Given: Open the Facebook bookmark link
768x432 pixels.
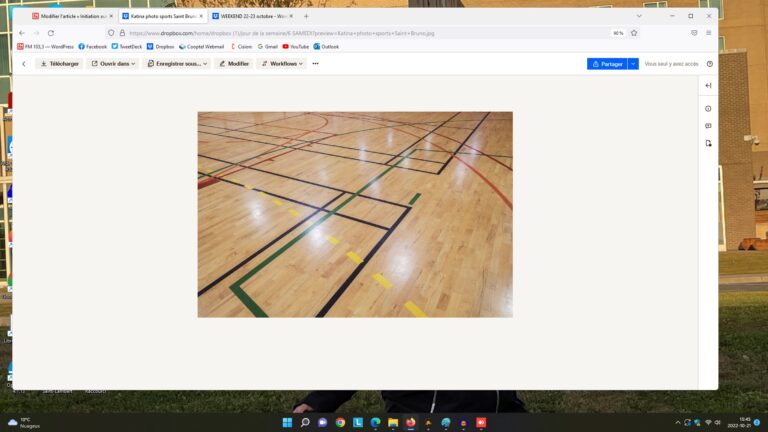Looking at the screenshot, I should pyautogui.click(x=92, y=46).
